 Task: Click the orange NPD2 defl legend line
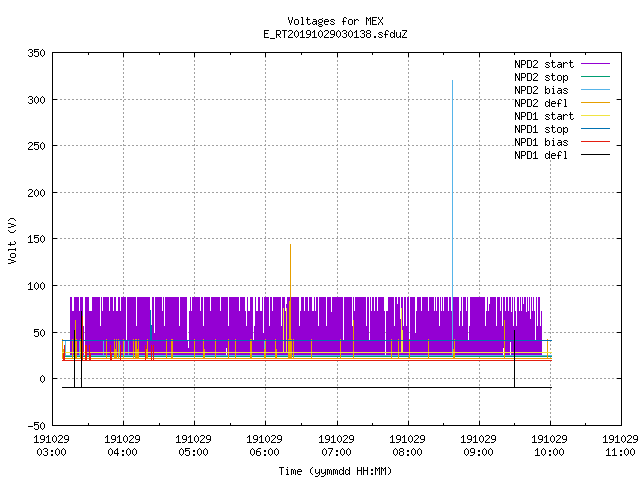coord(595,102)
